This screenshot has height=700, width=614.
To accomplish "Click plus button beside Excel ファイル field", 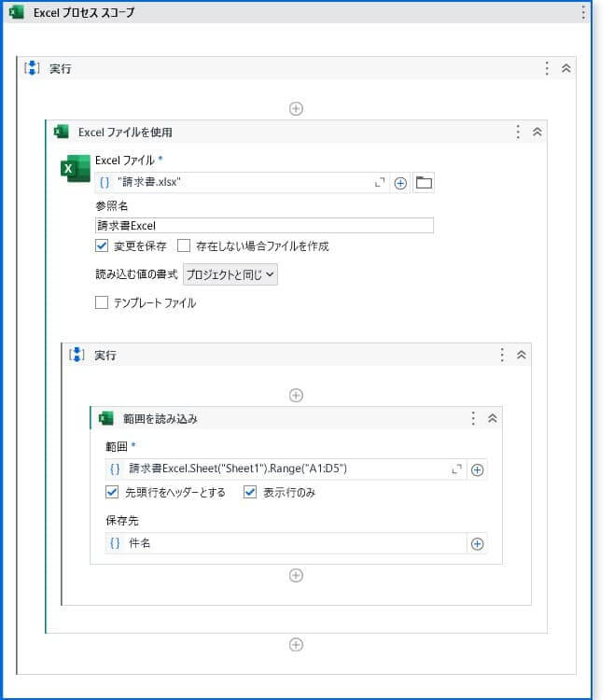I will [400, 183].
